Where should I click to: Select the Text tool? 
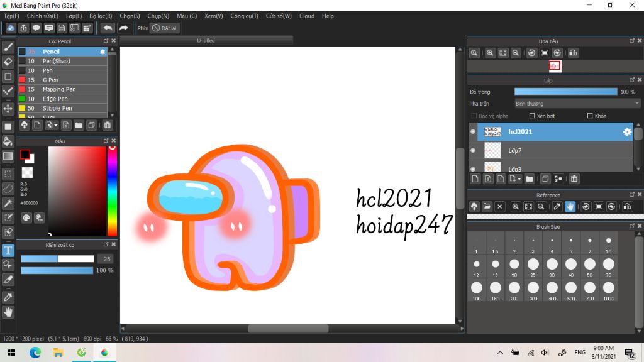(8, 250)
